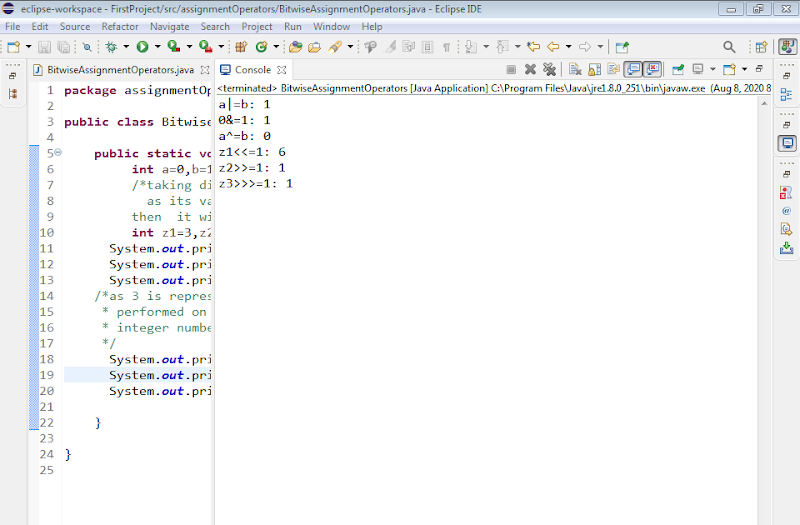Viewport: 800px width, 525px height.
Task: Open the File menu
Action: point(12,27)
